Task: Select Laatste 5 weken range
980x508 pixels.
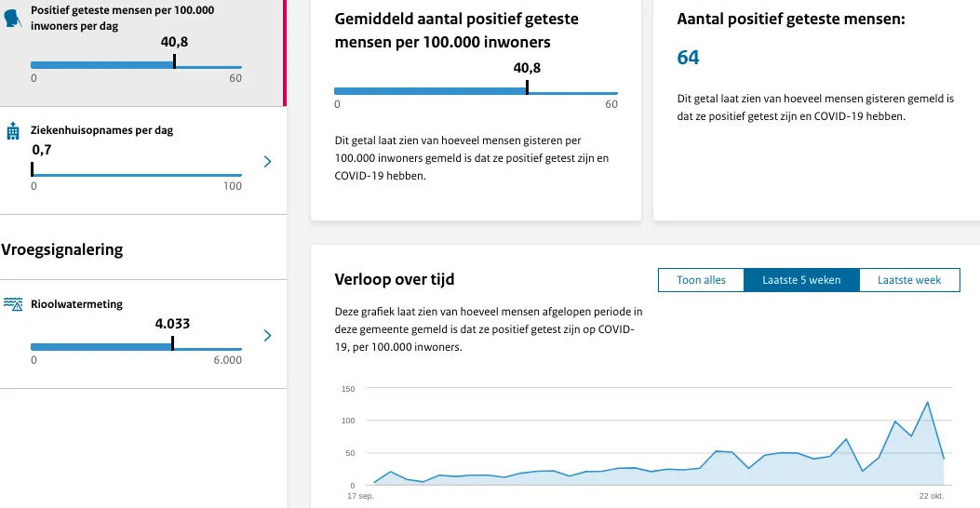Action: pos(801,280)
